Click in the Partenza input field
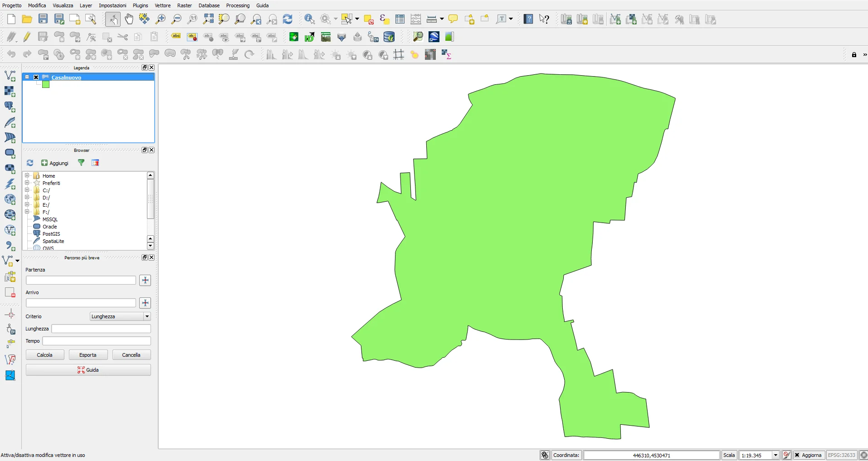Image resolution: width=868 pixels, height=461 pixels. 81,280
